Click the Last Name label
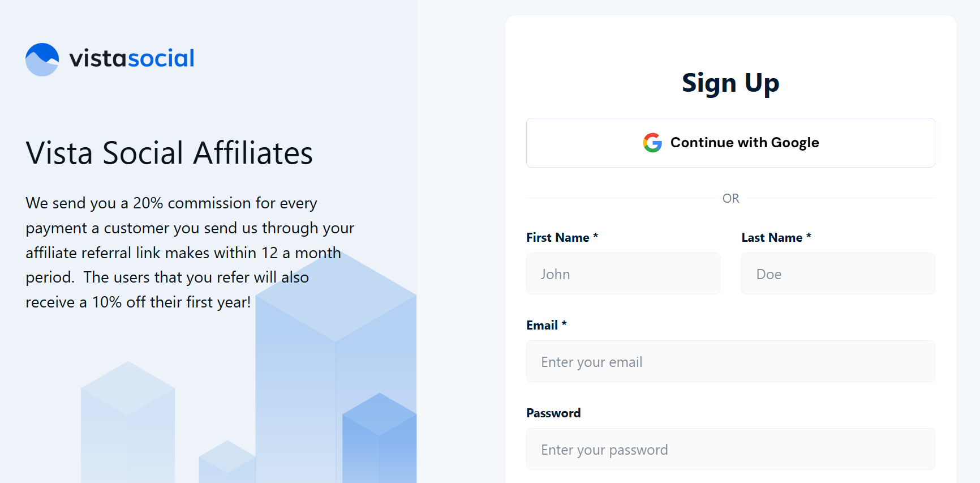 pyautogui.click(x=772, y=238)
